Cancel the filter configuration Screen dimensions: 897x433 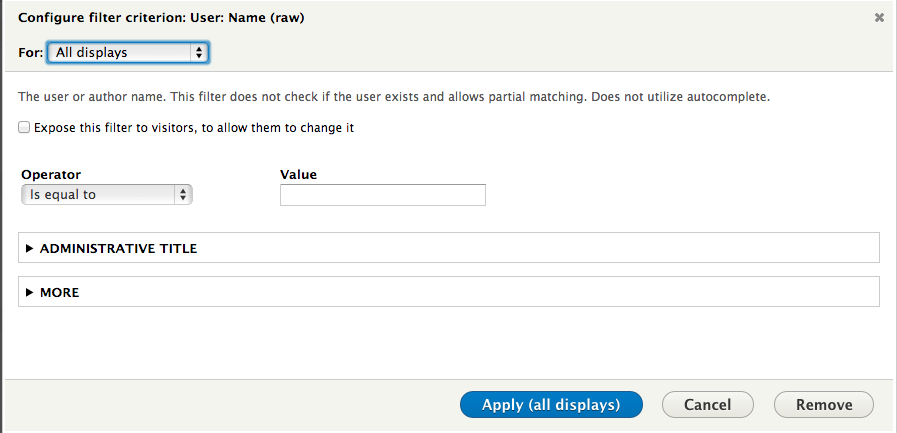tap(708, 405)
